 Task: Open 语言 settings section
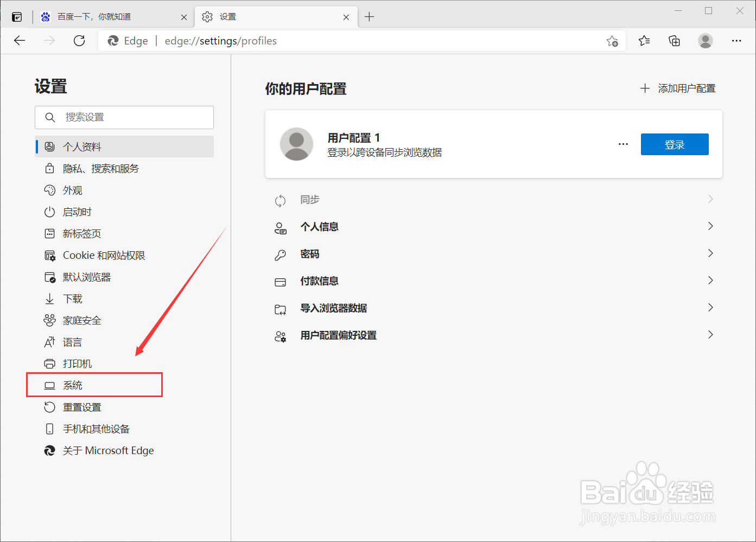click(x=124, y=342)
